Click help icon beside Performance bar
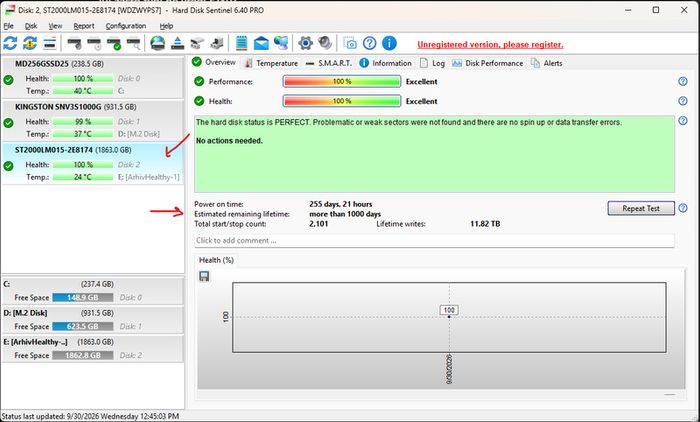This screenshot has height=422, width=700. point(683,81)
